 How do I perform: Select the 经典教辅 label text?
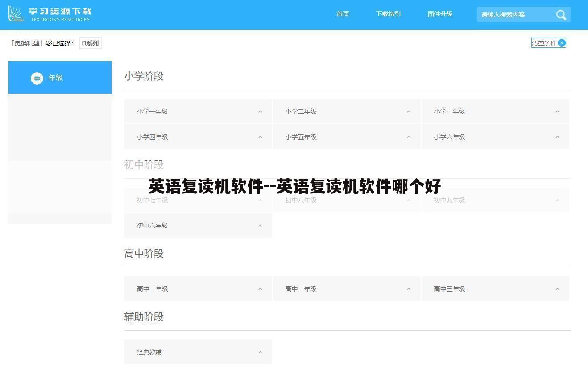(149, 352)
